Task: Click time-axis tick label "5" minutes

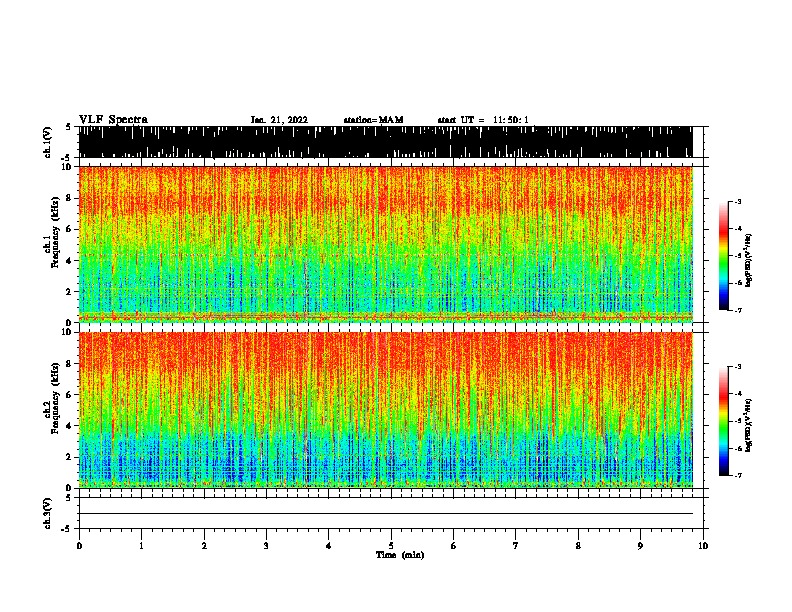Action: point(391,545)
